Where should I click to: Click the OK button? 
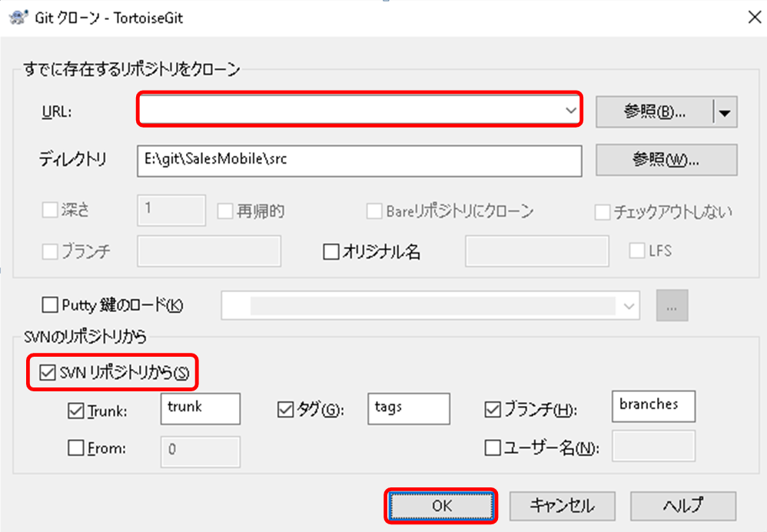point(440,506)
